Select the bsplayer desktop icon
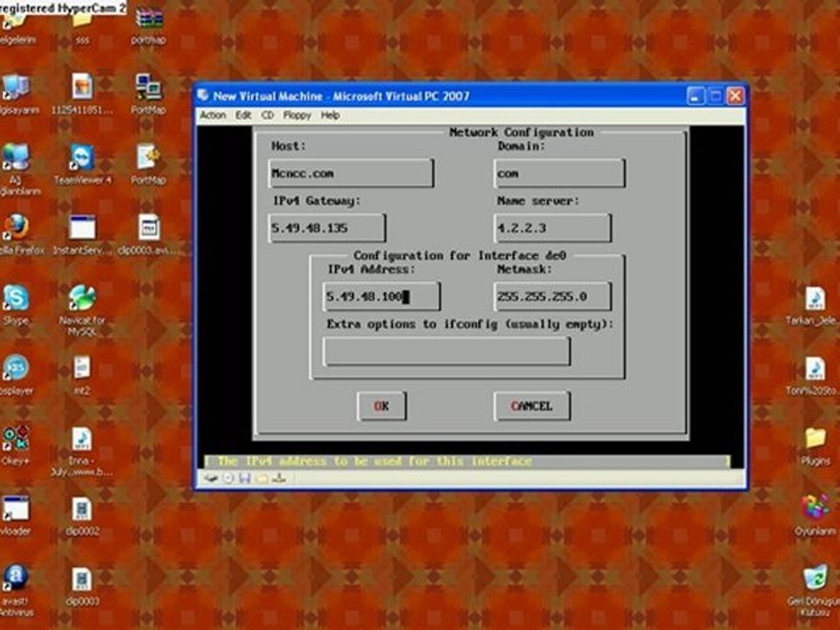The width and height of the screenshot is (840, 630). (16, 368)
